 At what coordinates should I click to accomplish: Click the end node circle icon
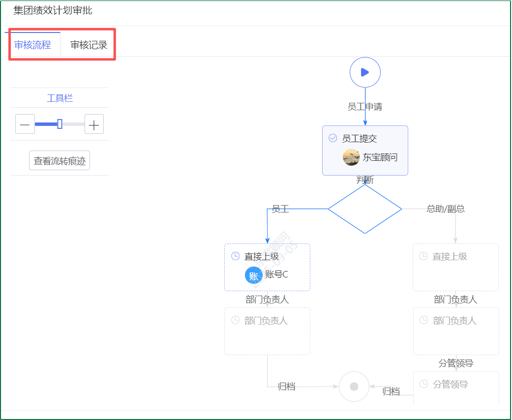pos(354,387)
